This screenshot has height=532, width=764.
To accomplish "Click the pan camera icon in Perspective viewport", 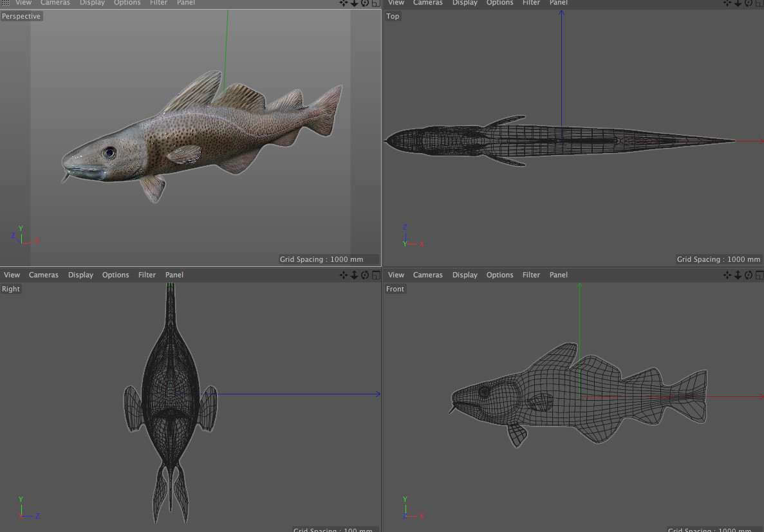I will 344,3.
